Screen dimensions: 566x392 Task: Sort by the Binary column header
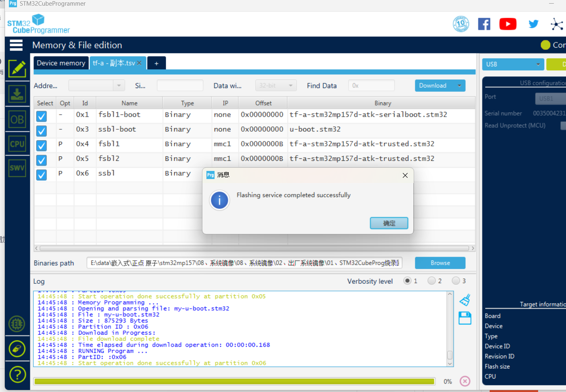(x=382, y=103)
